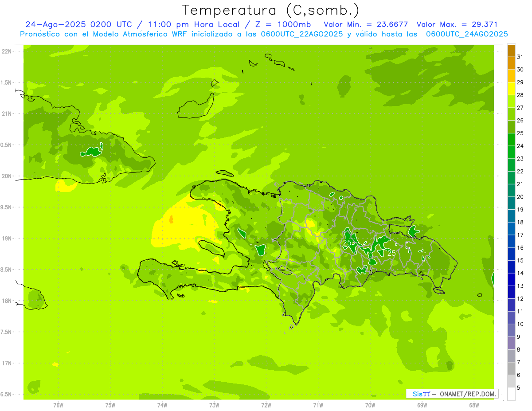The height and width of the screenshot is (411, 532).
Task: Click blue colorbar swatch between 16 and 17
Action: coord(511,241)
